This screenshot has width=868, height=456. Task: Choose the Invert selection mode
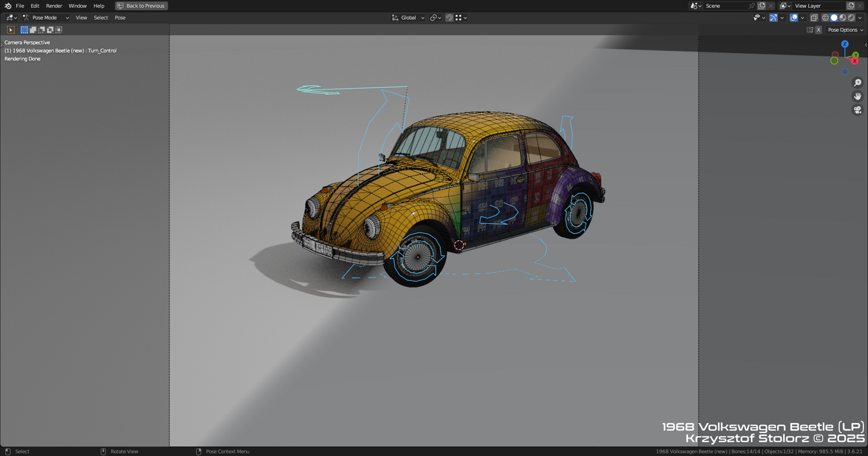(x=50, y=30)
